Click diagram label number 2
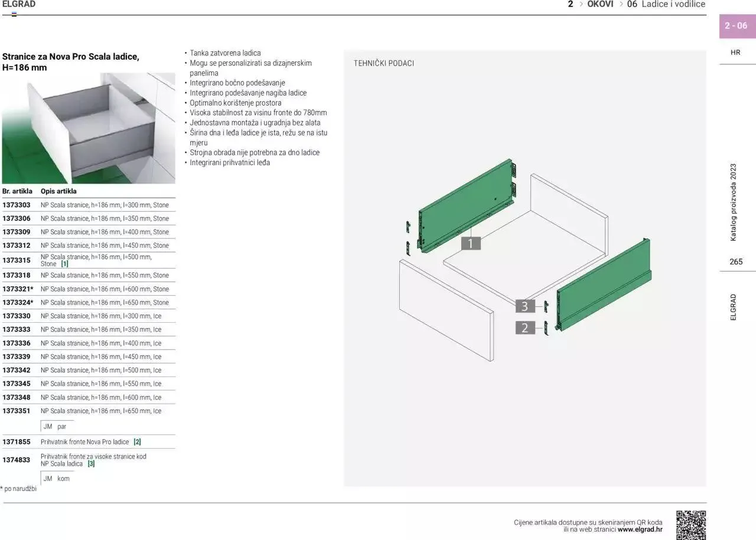Screen dimensions: 756x540 tap(524, 328)
